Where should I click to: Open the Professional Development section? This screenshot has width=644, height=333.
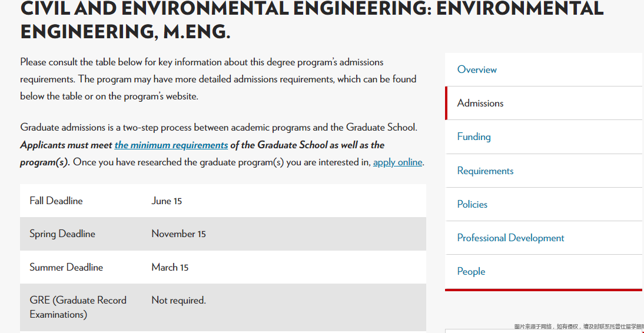(510, 238)
